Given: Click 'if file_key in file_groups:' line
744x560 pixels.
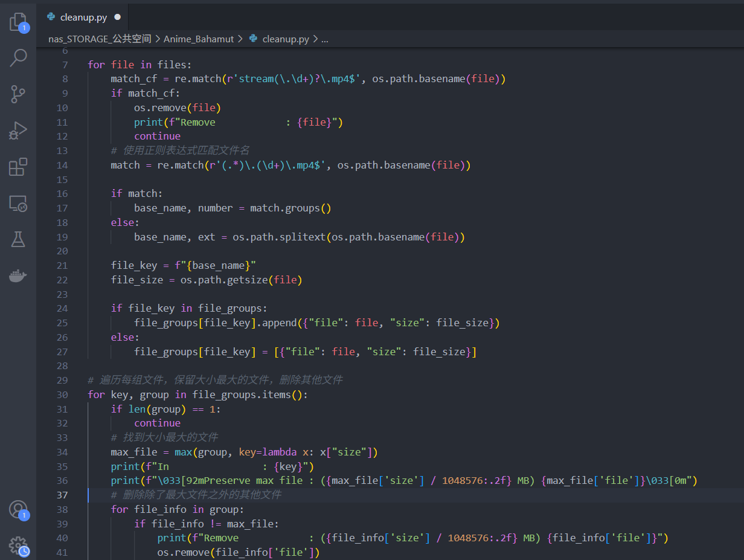Looking at the screenshot, I should coord(189,308).
